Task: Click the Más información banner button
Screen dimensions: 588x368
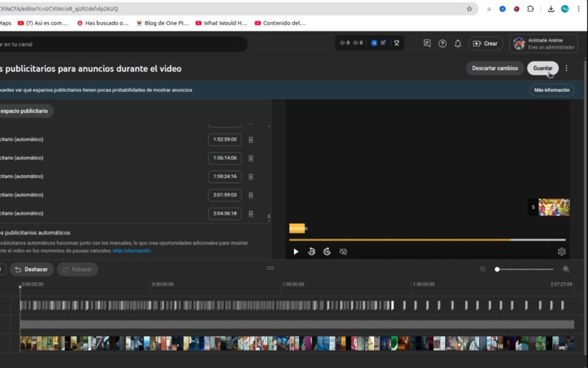Action: (x=552, y=90)
